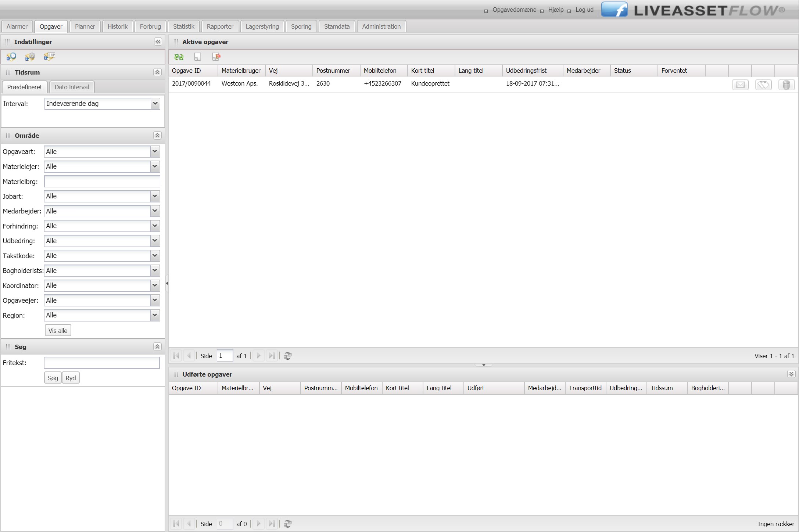
Task: Collapse the Udførte opgaver panel
Action: click(x=791, y=374)
